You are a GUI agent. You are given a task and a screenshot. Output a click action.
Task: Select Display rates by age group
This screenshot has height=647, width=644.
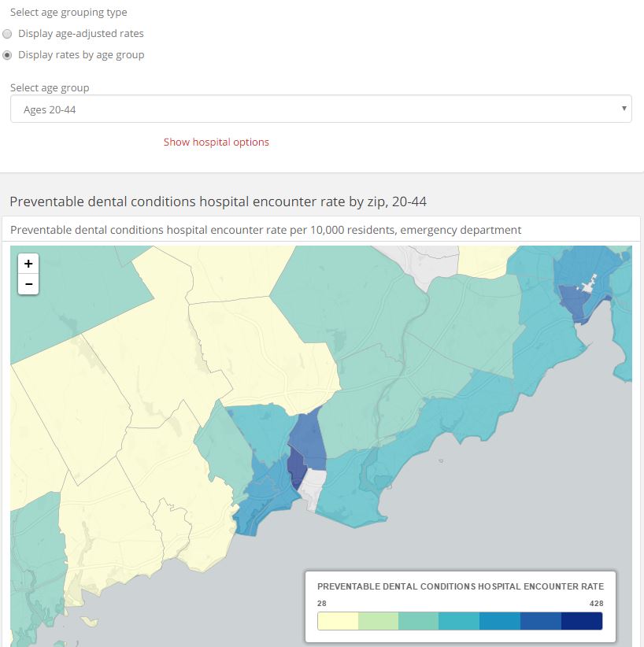point(8,55)
